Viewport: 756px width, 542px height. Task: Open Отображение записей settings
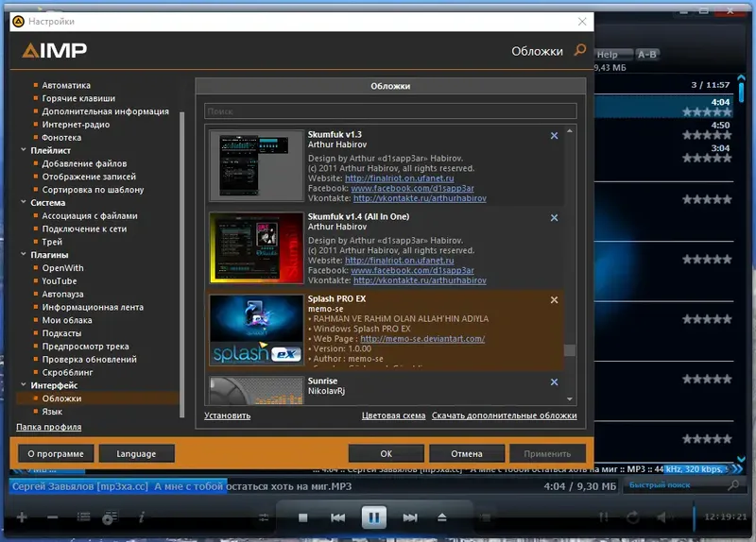pos(89,177)
